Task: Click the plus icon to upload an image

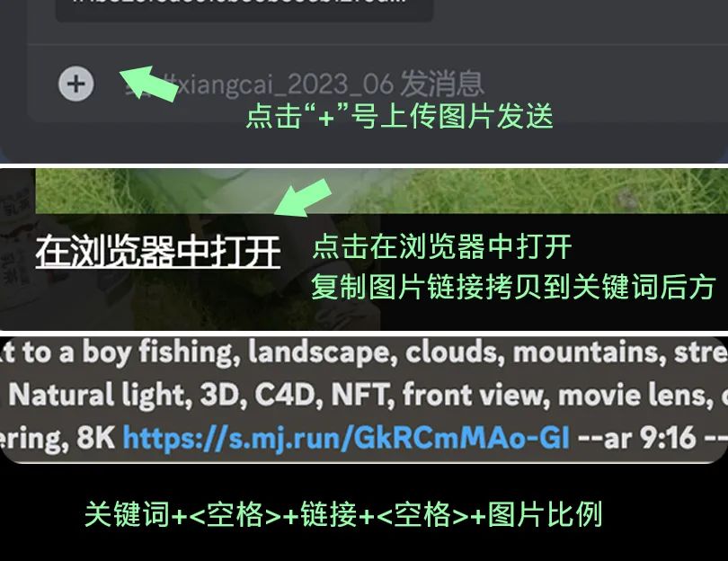Action: tap(76, 84)
